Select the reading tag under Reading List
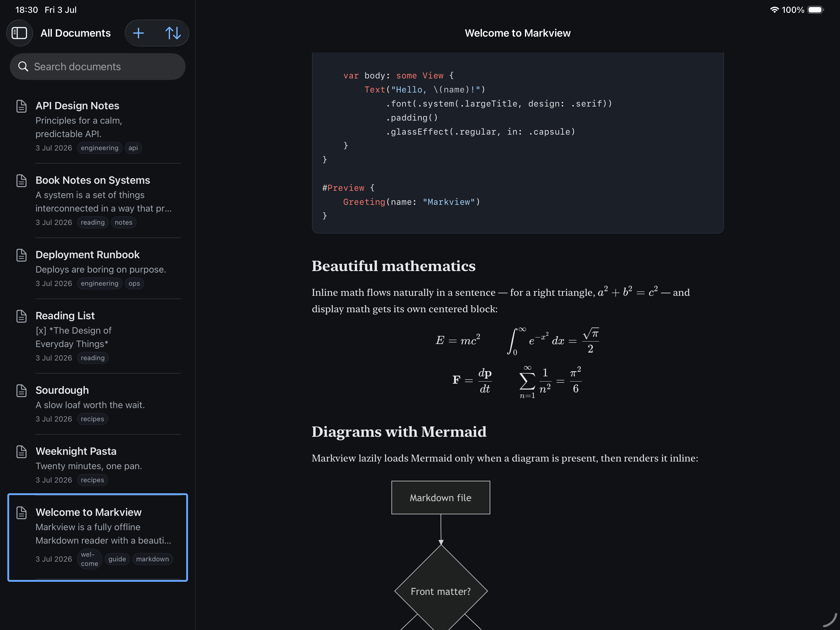Viewport: 840px width, 630px height. point(93,358)
